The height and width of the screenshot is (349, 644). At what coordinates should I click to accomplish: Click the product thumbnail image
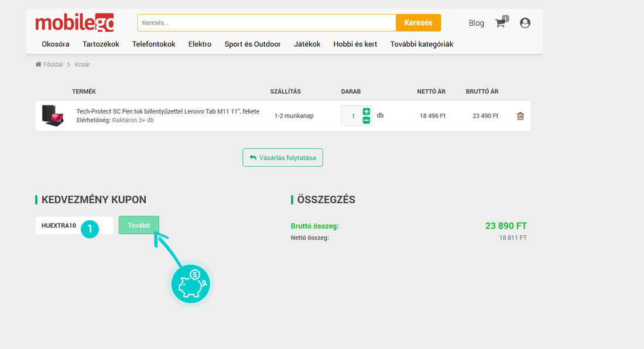click(x=53, y=115)
